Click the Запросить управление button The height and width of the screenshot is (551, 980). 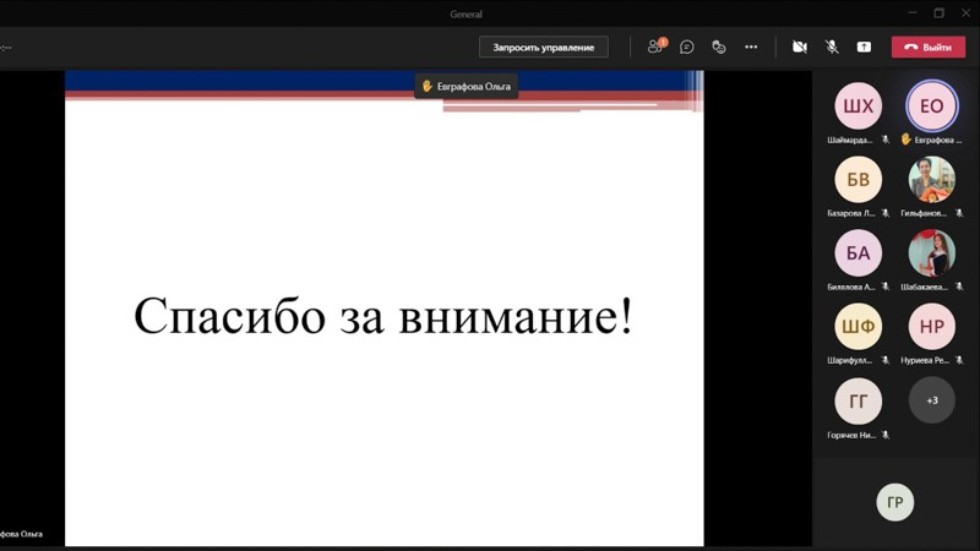tap(543, 47)
